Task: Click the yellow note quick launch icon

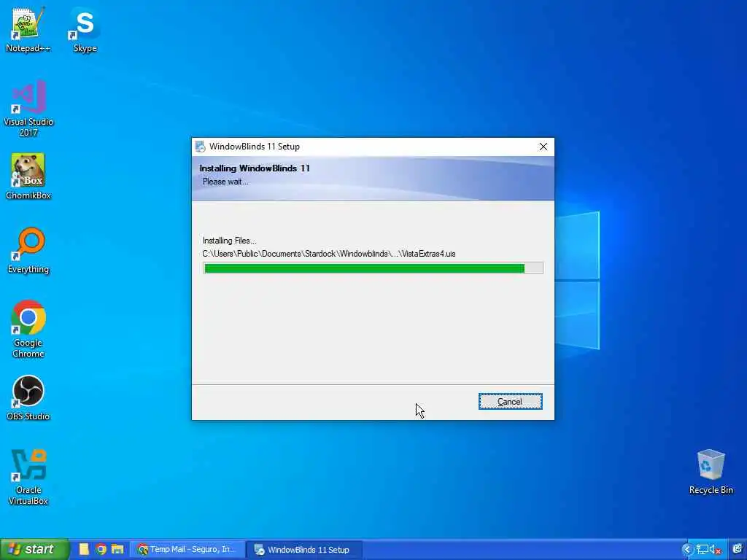Action: click(85, 550)
